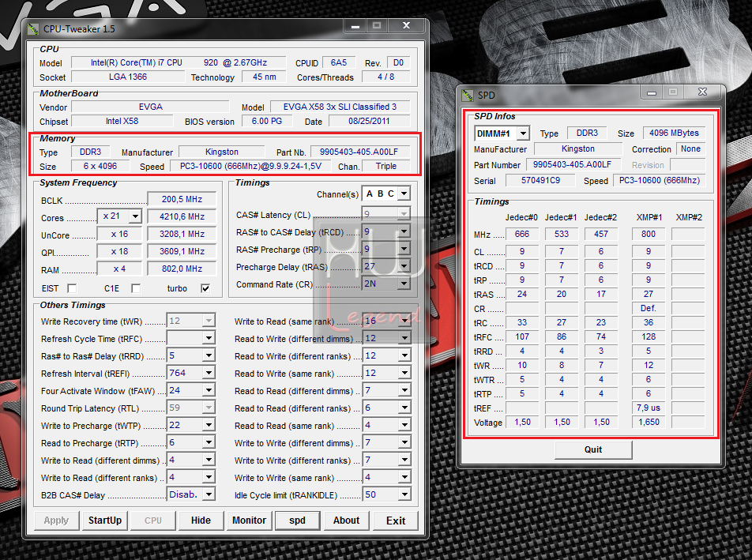Open the Channel(s) A B C dropdown
This screenshot has width=752, height=560.
[x=404, y=194]
